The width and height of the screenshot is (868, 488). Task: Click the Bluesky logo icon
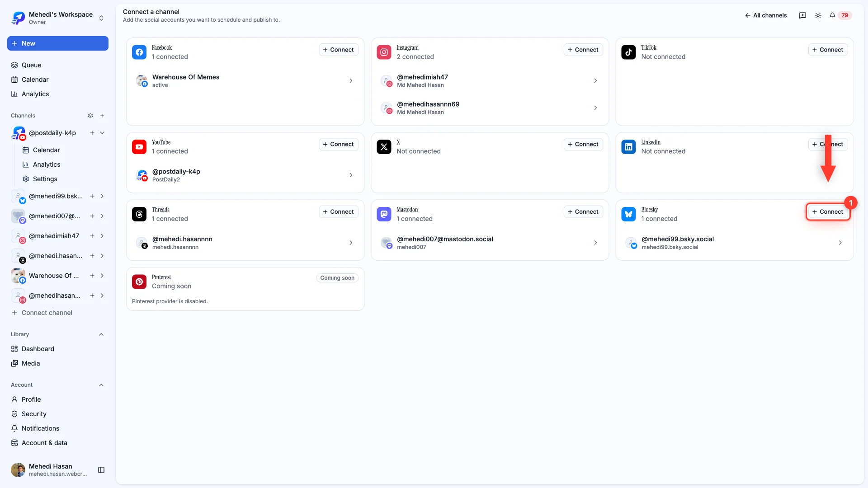point(628,214)
